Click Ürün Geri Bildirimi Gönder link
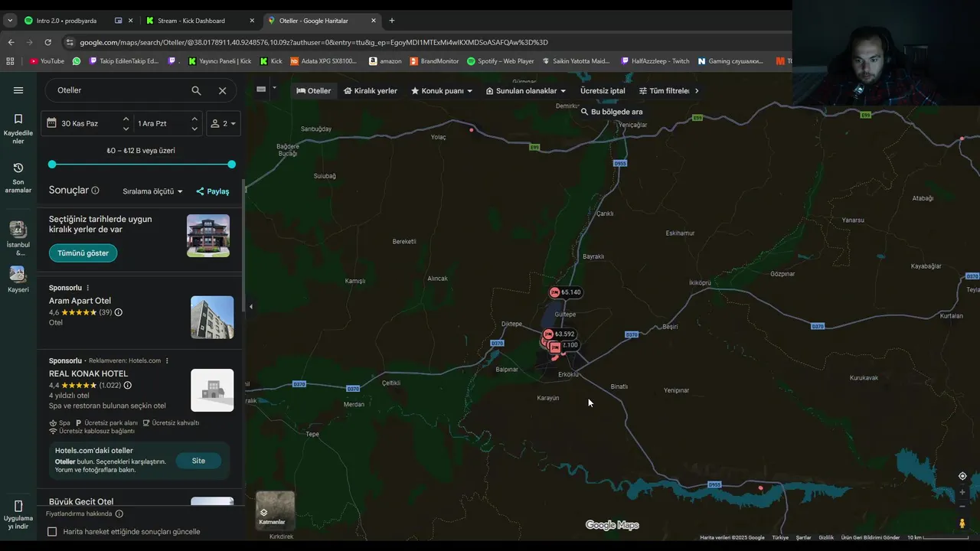 click(x=871, y=537)
